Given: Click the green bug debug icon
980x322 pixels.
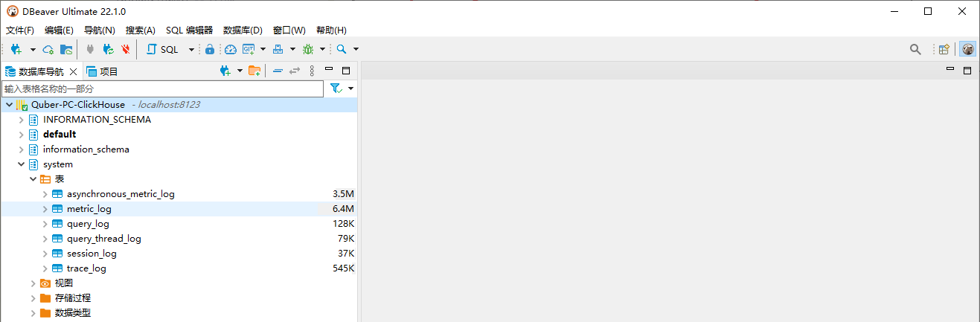Looking at the screenshot, I should (x=307, y=49).
